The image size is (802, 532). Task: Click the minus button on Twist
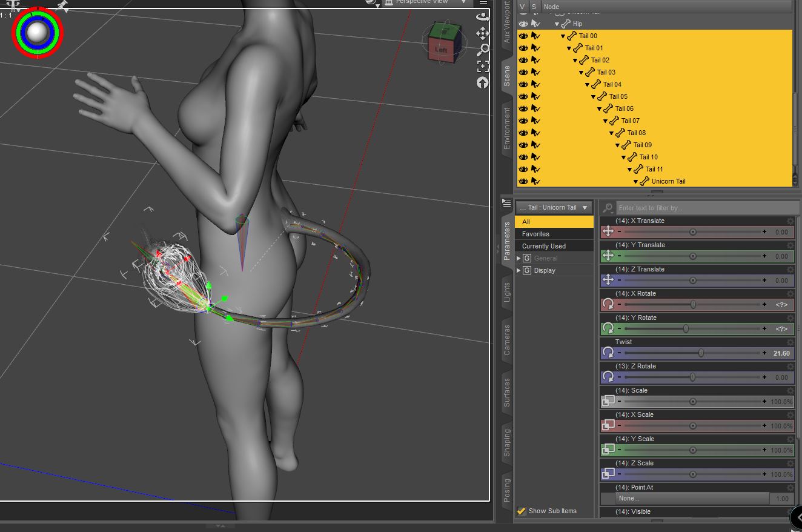620,353
